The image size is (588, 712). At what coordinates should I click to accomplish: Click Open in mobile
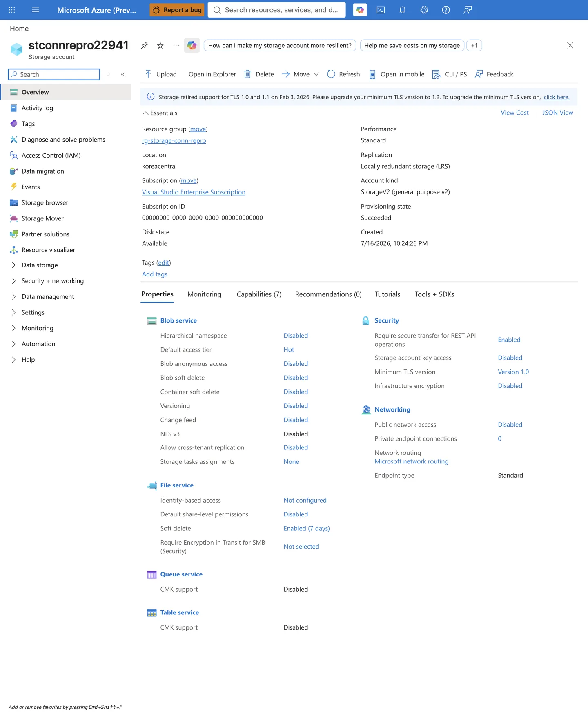tap(396, 74)
